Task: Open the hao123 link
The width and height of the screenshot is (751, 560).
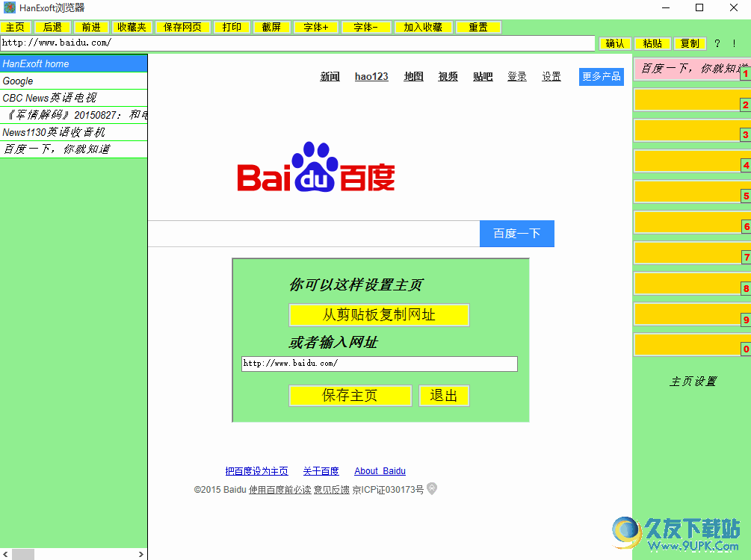Action: pos(371,77)
